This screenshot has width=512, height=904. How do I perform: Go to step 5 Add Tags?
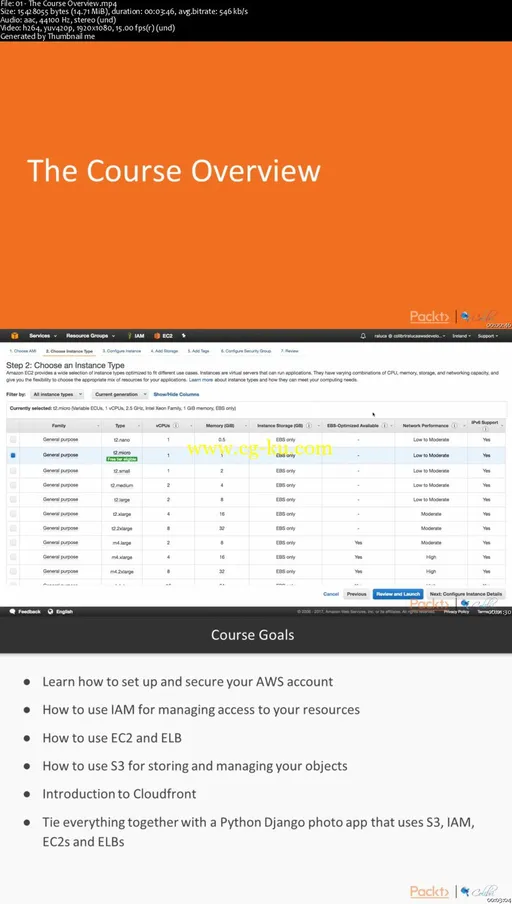tap(198, 351)
